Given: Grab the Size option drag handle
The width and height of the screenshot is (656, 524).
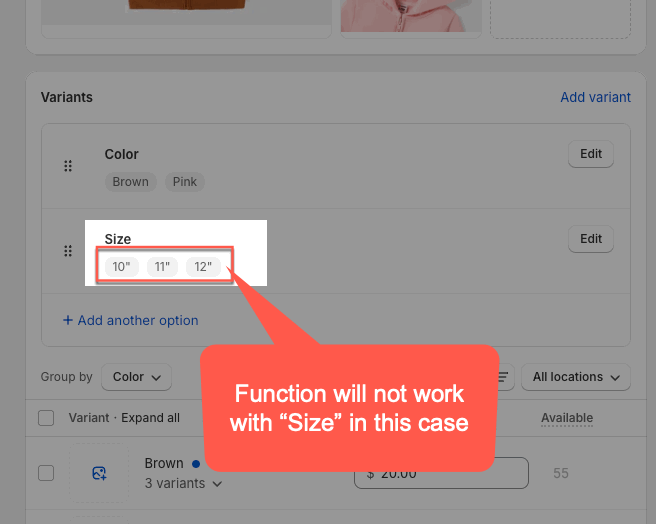Looking at the screenshot, I should (x=68, y=251).
